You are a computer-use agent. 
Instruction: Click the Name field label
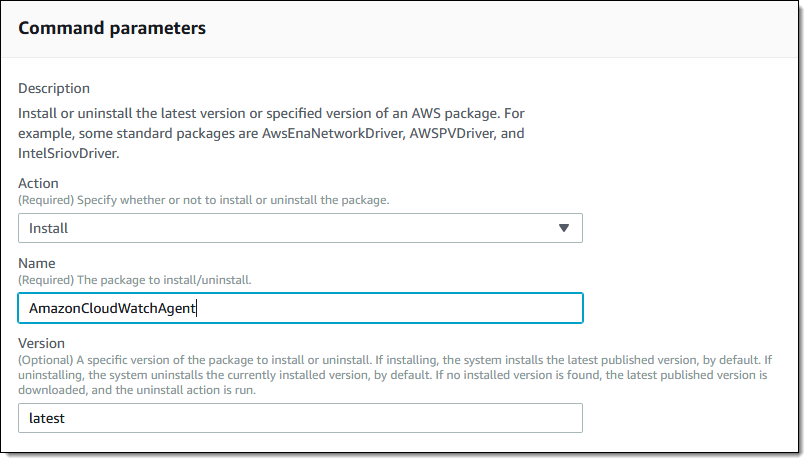pyautogui.click(x=37, y=263)
